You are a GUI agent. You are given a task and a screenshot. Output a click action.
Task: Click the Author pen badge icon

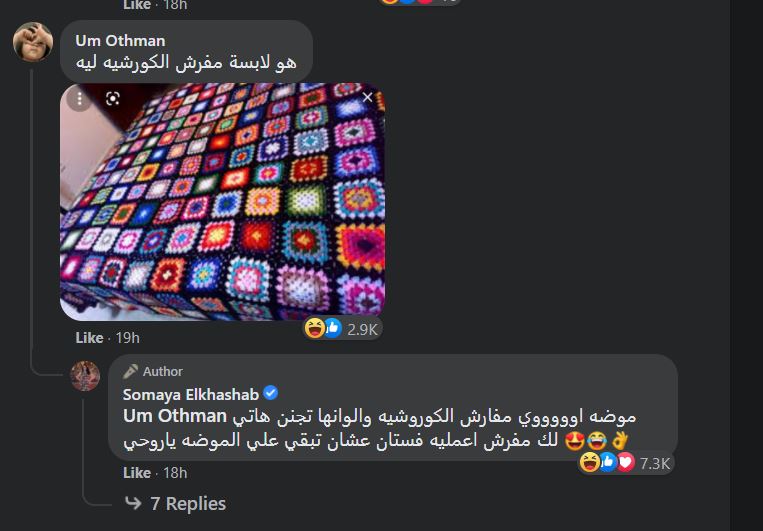point(130,371)
